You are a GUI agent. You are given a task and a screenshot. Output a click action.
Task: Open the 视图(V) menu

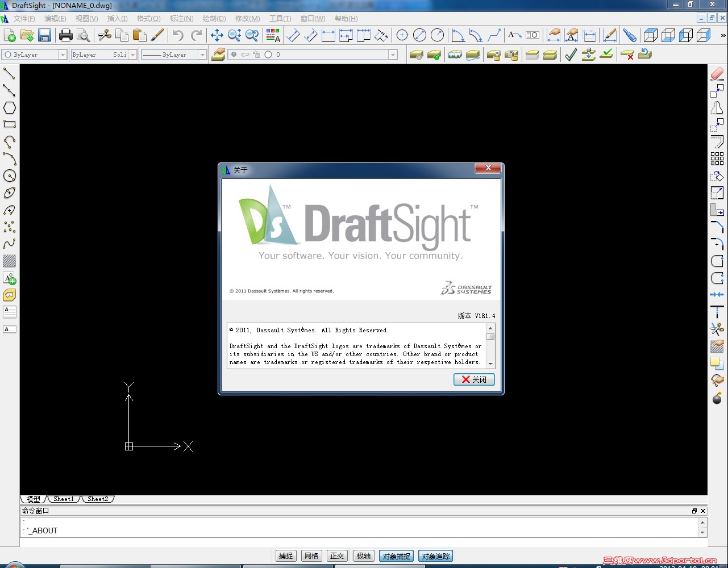(x=86, y=19)
